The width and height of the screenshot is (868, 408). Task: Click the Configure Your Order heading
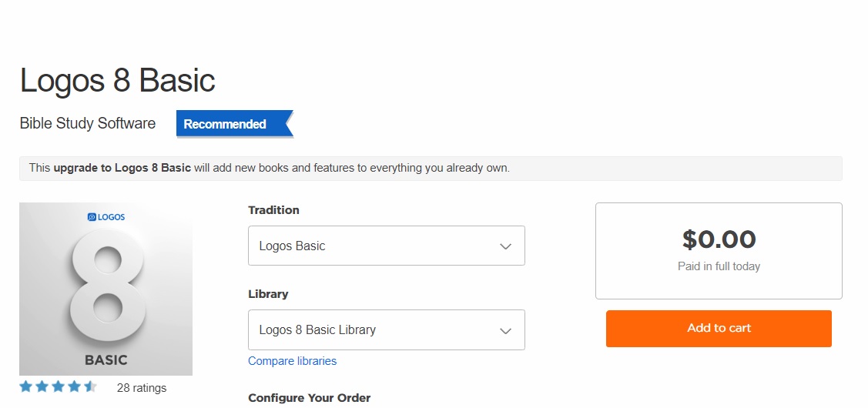pyautogui.click(x=309, y=398)
